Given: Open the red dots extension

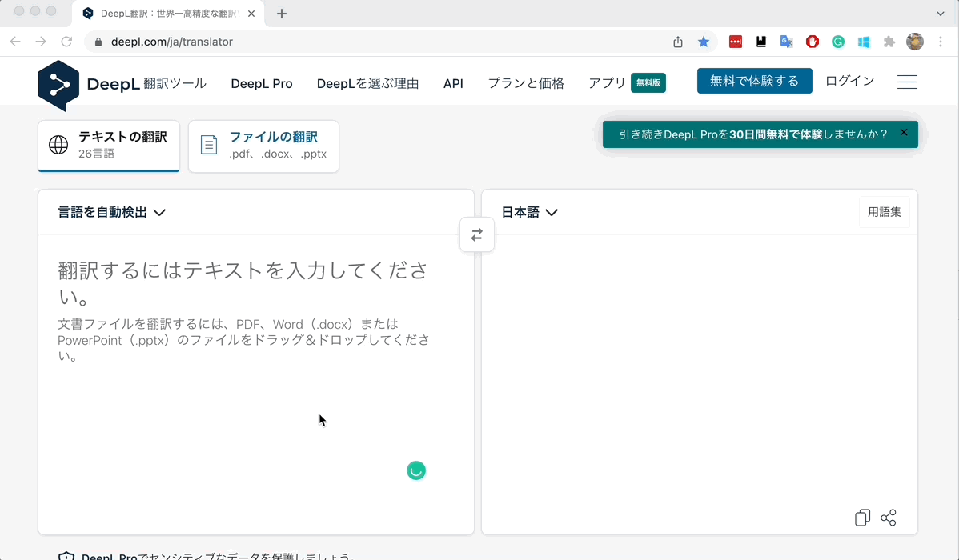Looking at the screenshot, I should [x=736, y=42].
